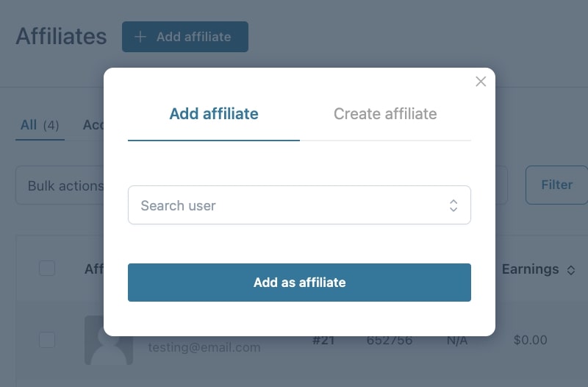Select the All (4) filter tab
This screenshot has width=588, height=387.
[40, 125]
